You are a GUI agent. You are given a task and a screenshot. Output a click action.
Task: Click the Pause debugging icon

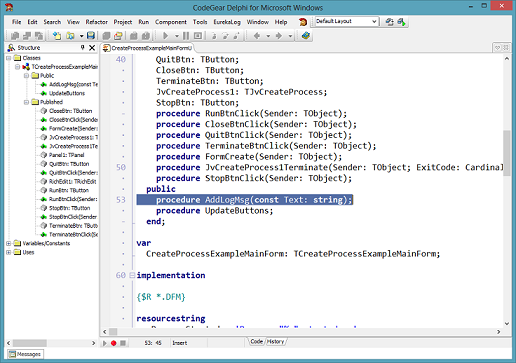(x=186, y=35)
